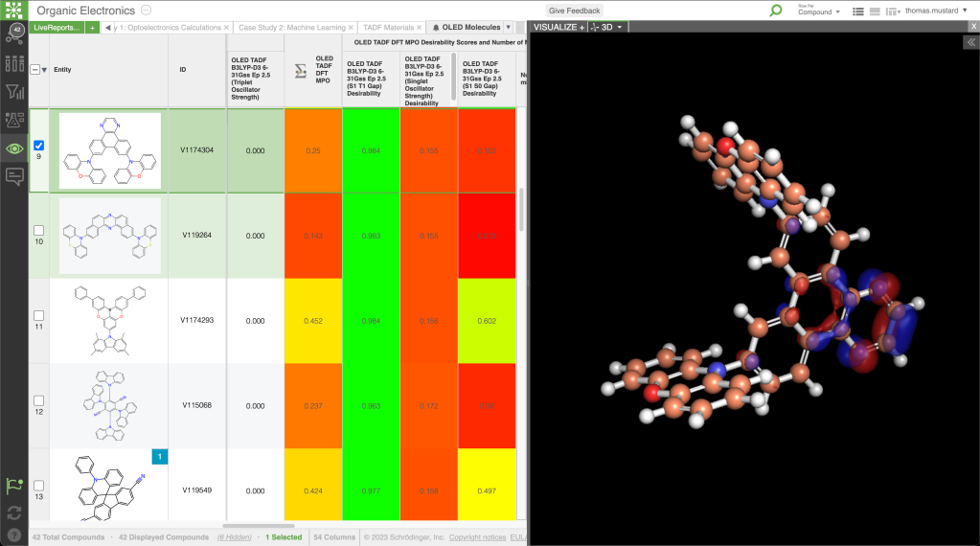Open the compounds network icon showing 42
This screenshot has height=546, width=980.
click(x=14, y=34)
